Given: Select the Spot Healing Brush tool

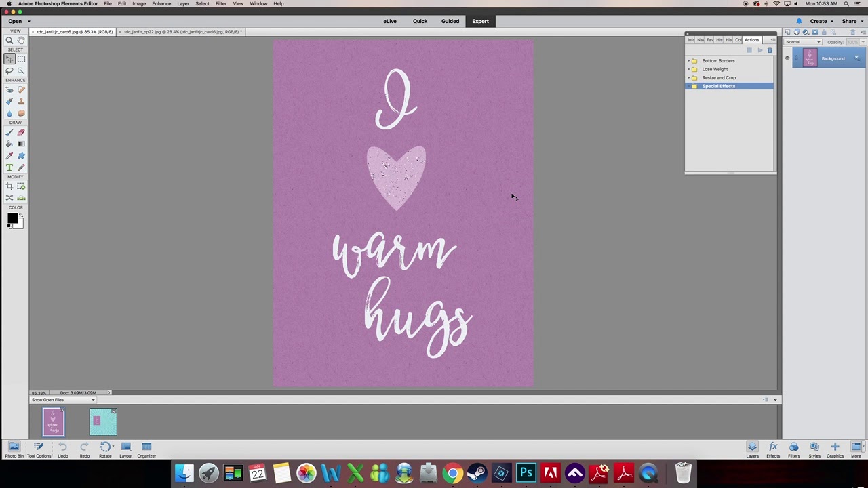Looking at the screenshot, I should [21, 89].
